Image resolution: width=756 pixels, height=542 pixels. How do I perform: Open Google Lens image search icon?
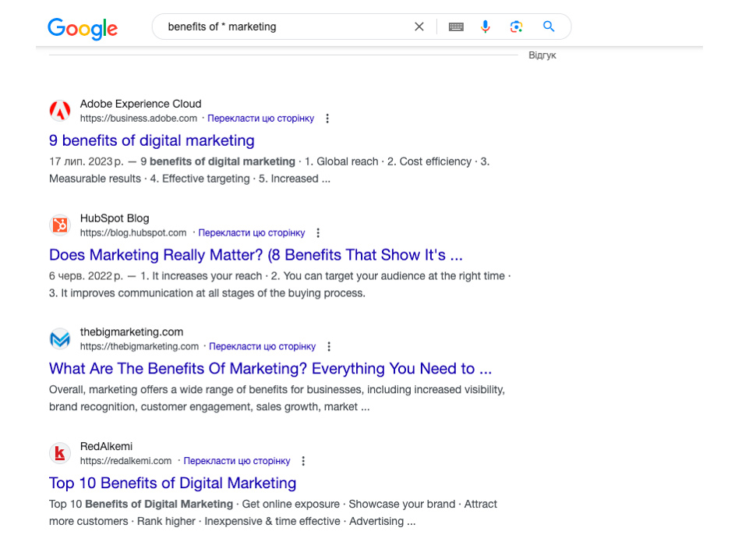(x=516, y=27)
